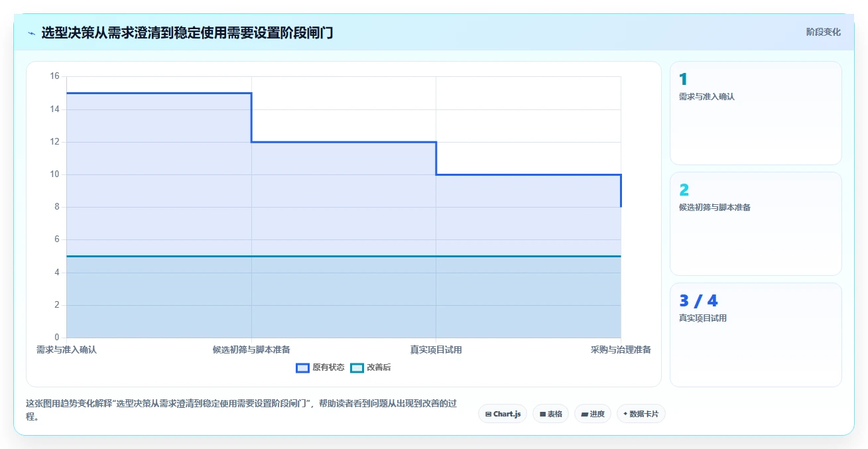Click the x-axis label 候选初筛与脚本准备
The height and width of the screenshot is (449, 868).
point(251,350)
